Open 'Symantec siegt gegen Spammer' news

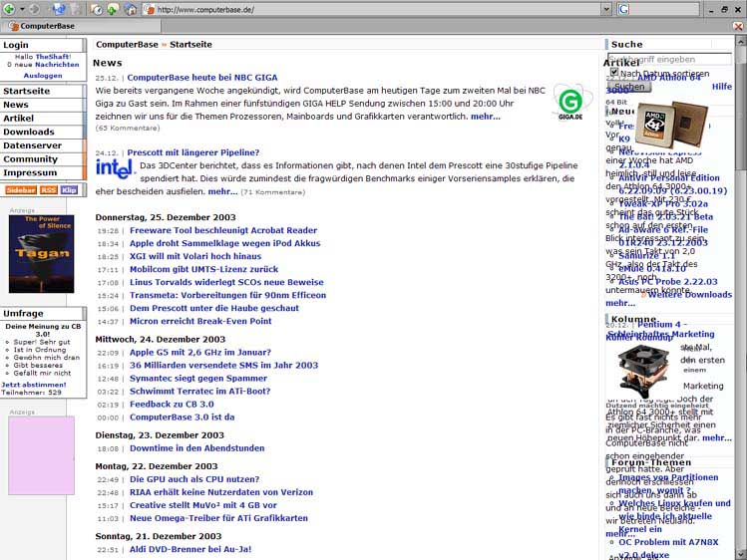[x=198, y=379]
